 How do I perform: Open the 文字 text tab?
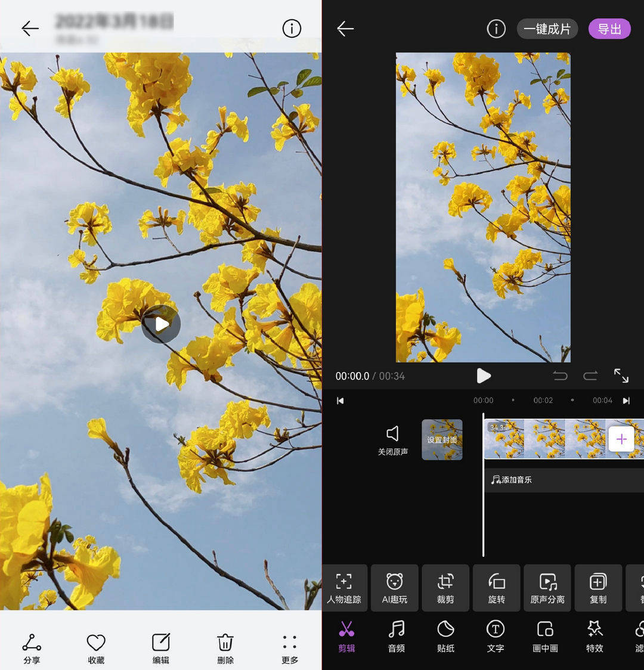coord(496,637)
